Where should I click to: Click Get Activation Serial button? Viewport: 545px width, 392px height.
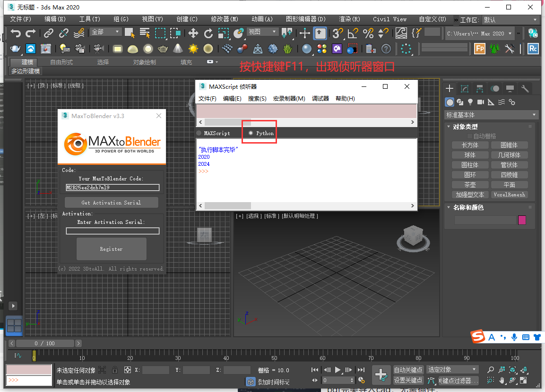coord(111,203)
